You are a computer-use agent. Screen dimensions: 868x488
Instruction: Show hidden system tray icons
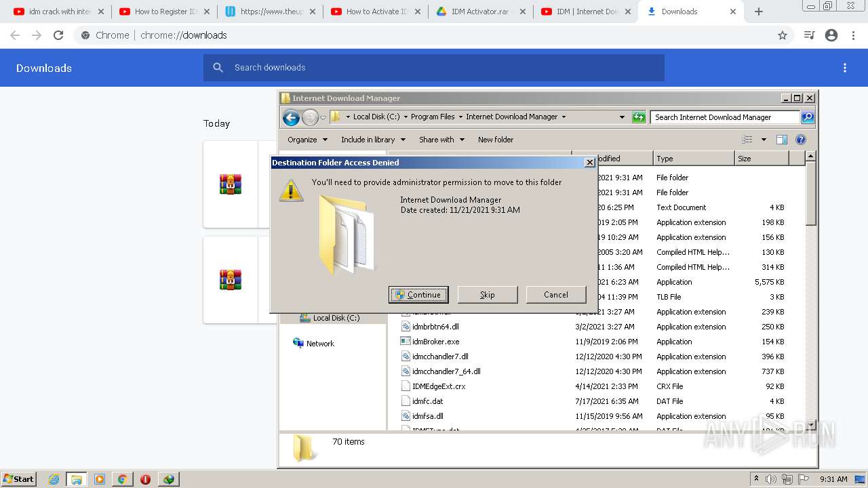coord(756,479)
